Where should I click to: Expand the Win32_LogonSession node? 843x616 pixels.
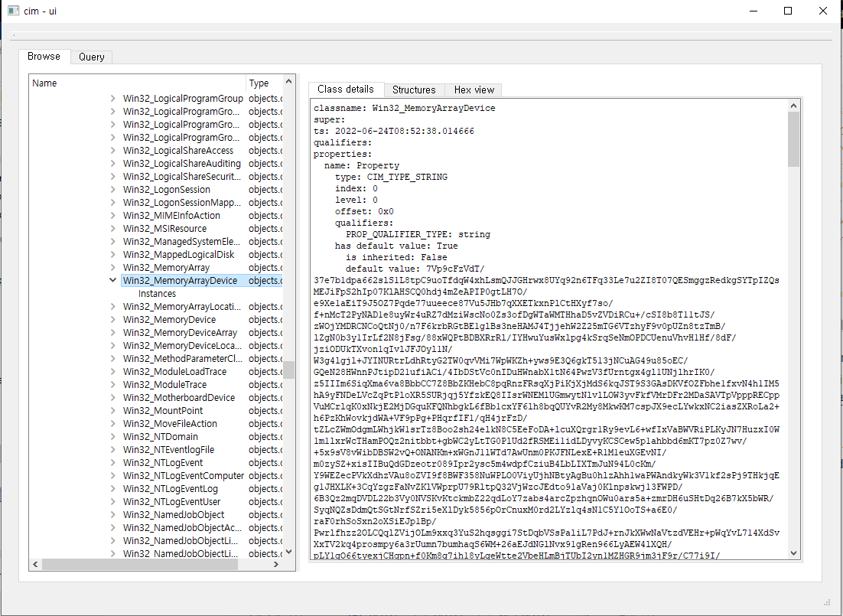pos(113,189)
